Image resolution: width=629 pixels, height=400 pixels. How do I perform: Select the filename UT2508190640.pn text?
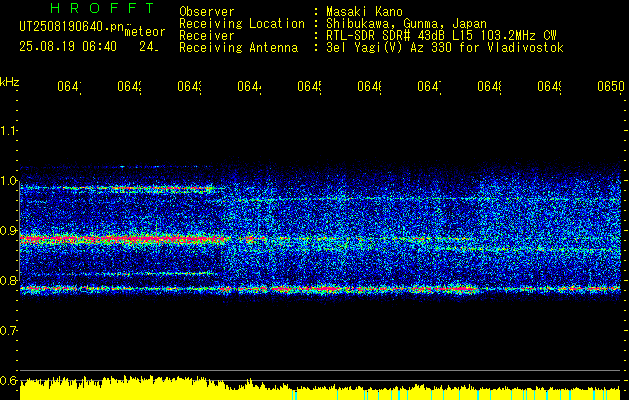pyautogui.click(x=72, y=27)
